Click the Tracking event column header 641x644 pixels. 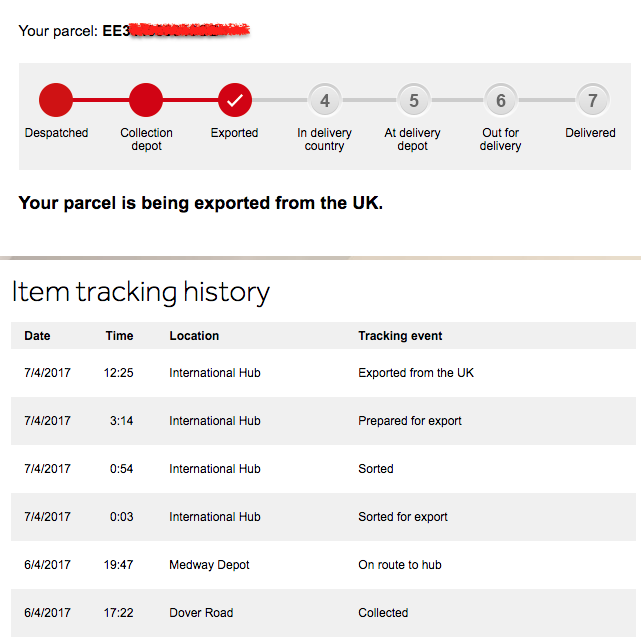400,336
